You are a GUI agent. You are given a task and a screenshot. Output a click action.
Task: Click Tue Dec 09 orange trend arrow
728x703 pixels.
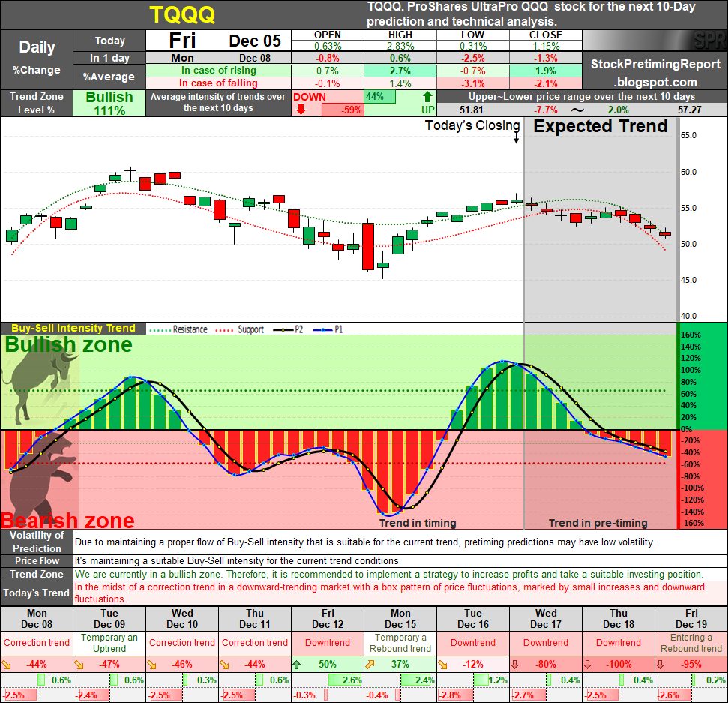[79, 665]
